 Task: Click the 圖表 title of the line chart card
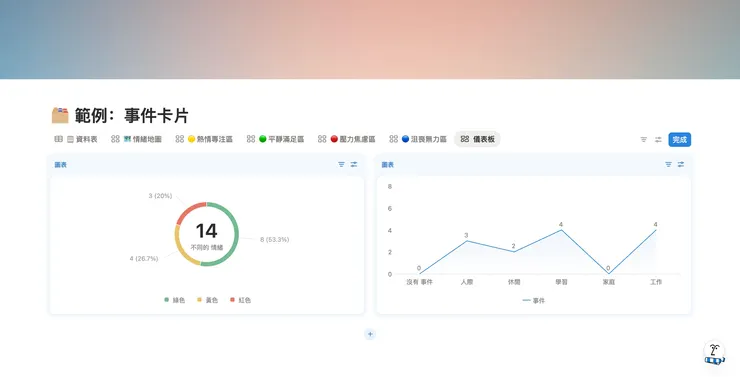(387, 165)
